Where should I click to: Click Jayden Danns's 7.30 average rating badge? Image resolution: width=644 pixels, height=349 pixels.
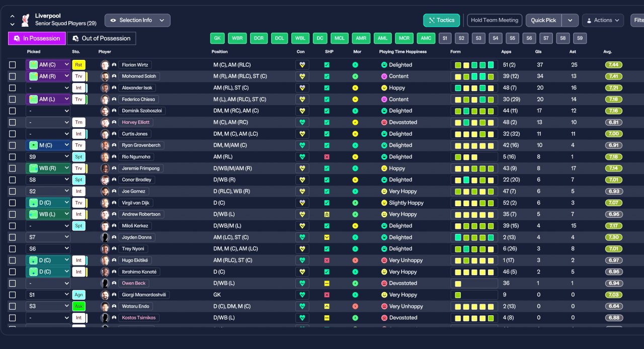[x=614, y=237]
